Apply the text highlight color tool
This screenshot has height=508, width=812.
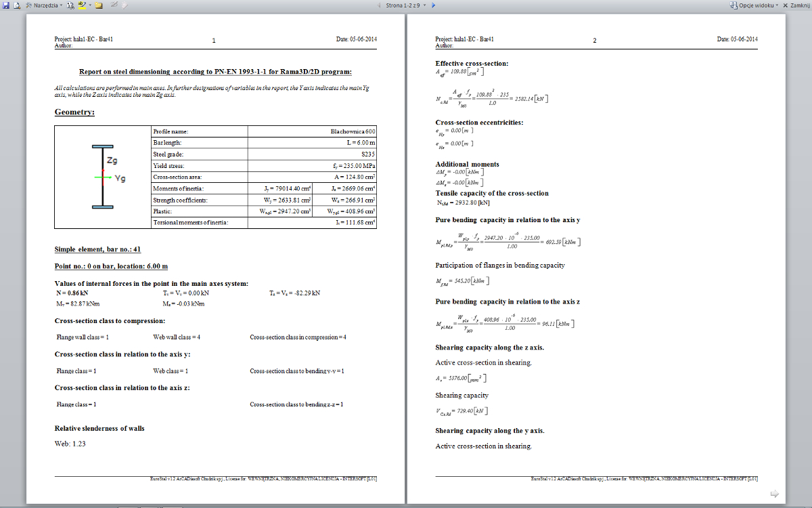(82, 5)
